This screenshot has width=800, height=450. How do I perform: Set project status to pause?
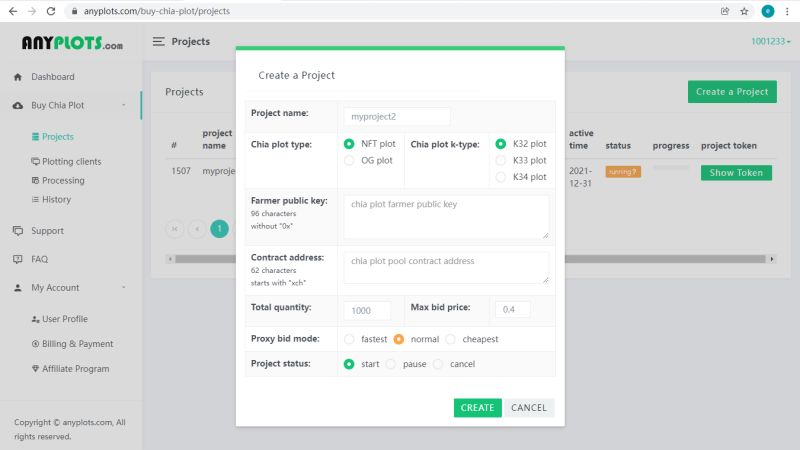click(391, 364)
